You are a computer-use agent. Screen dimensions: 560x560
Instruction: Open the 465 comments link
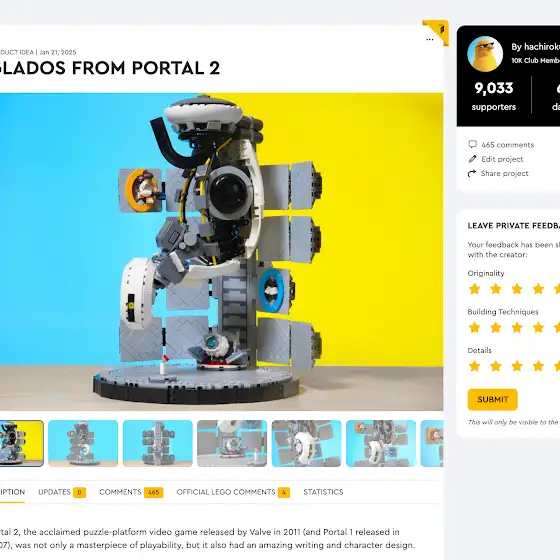tap(507, 145)
